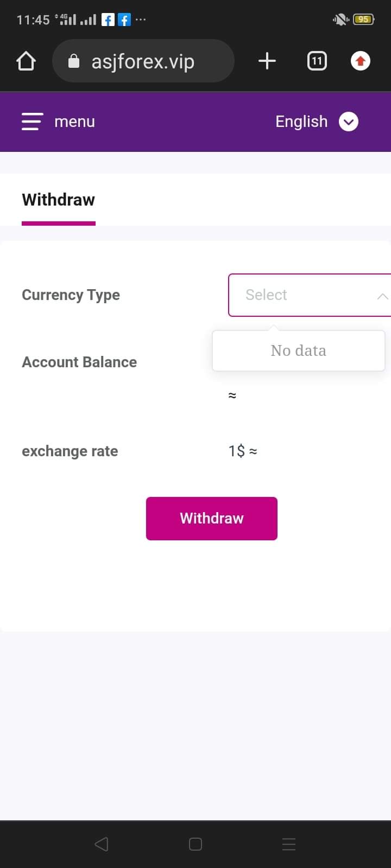Open the menu label
This screenshot has width=391, height=868.
click(x=74, y=122)
